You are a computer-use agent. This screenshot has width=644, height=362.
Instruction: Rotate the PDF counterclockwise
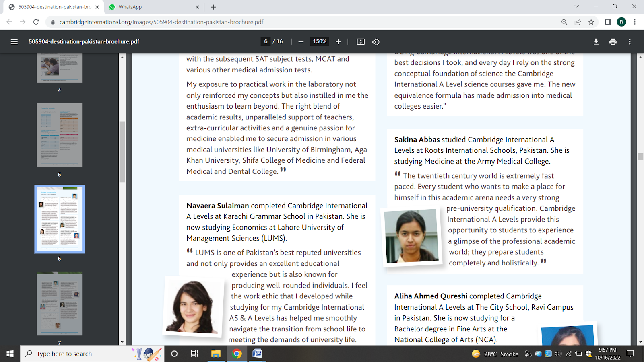tap(376, 41)
